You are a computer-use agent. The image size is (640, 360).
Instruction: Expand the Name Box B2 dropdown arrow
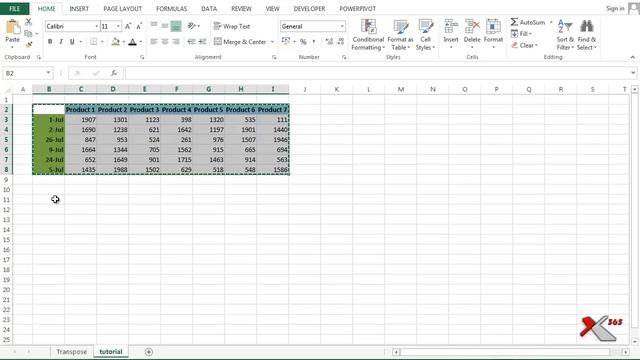pyautogui.click(x=48, y=73)
